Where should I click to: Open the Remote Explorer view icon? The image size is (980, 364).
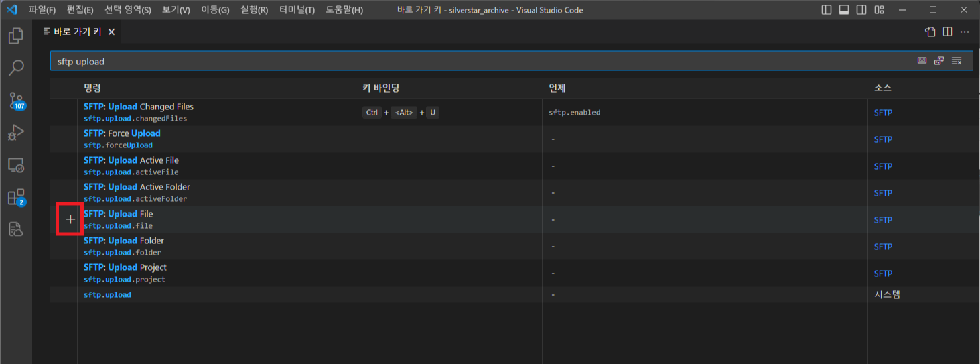(x=16, y=165)
